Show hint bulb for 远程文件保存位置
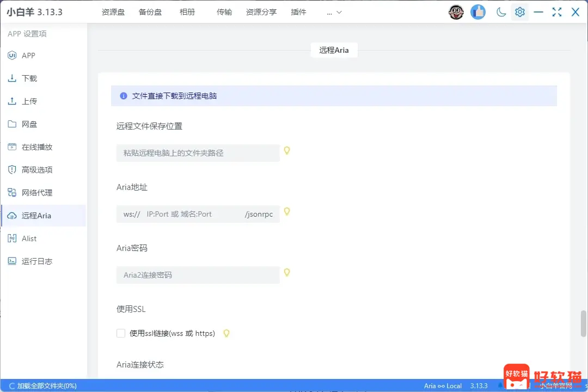The height and width of the screenshot is (392, 588). coord(287,150)
